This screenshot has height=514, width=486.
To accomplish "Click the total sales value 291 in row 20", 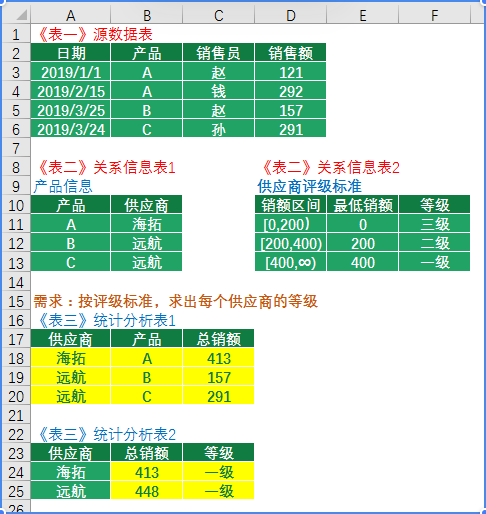I will point(218,396).
